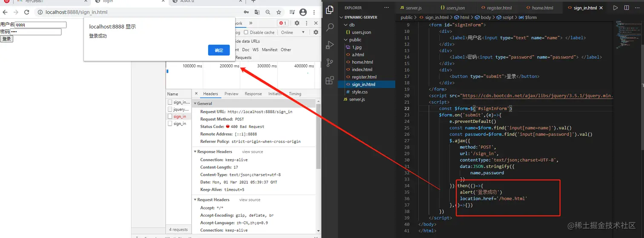The image size is (644, 238).
Task: Click the 确定 button in alert dialog
Action: tap(219, 50)
